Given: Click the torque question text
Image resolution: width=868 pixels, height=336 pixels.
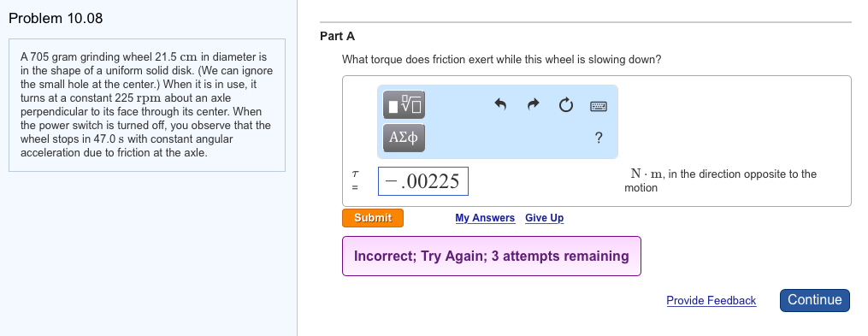Looking at the screenshot, I should coord(501,59).
